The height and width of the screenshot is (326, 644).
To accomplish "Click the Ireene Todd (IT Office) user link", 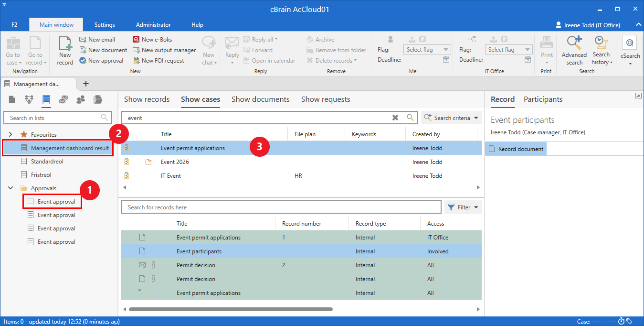I will pyautogui.click(x=592, y=25).
